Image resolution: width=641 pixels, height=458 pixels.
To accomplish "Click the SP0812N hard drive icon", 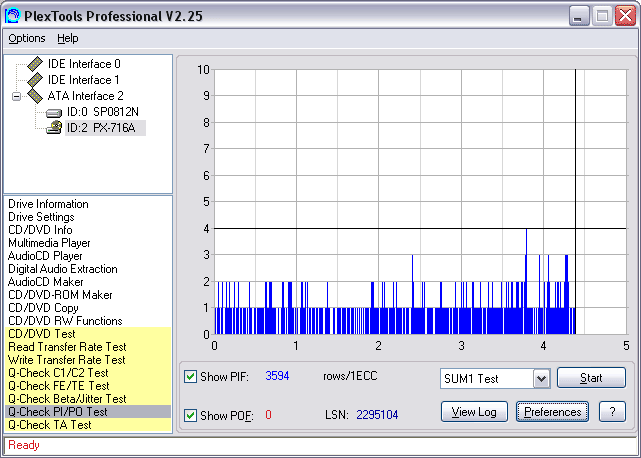I will point(54,112).
